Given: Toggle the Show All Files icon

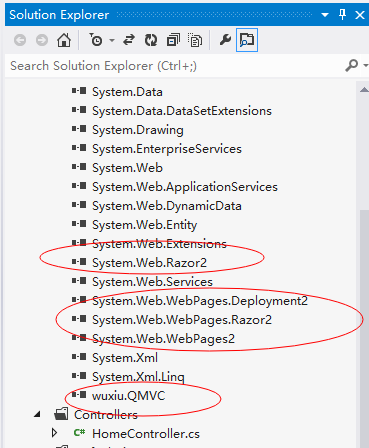Looking at the screenshot, I should [195, 40].
